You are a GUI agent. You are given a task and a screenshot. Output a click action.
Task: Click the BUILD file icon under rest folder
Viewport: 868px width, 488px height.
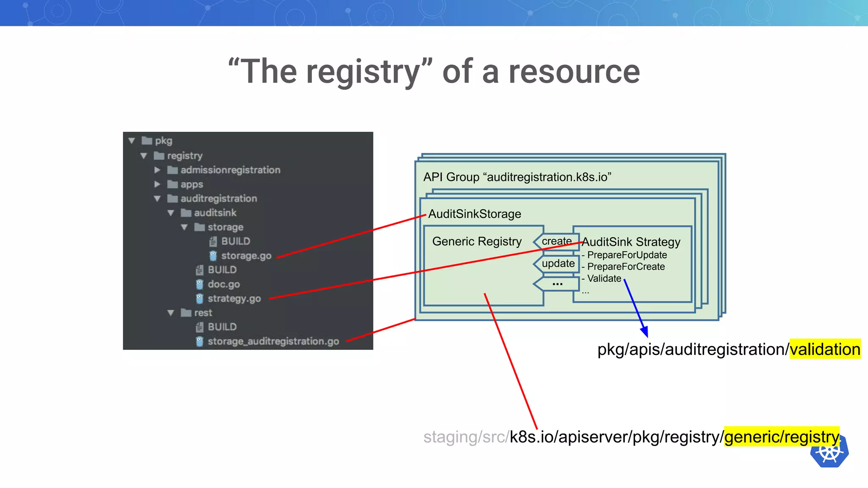pos(200,327)
